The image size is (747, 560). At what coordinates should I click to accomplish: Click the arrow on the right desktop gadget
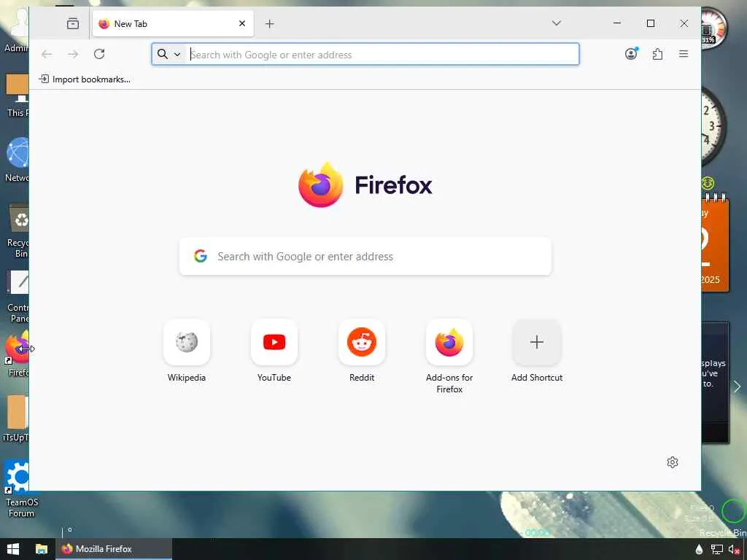tap(737, 386)
